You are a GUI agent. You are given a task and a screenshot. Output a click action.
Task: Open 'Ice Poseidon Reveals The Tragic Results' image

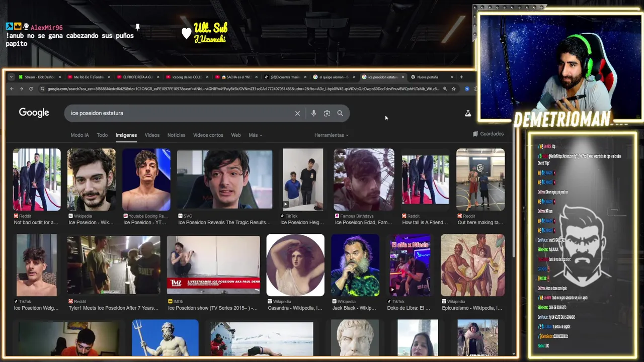click(224, 179)
